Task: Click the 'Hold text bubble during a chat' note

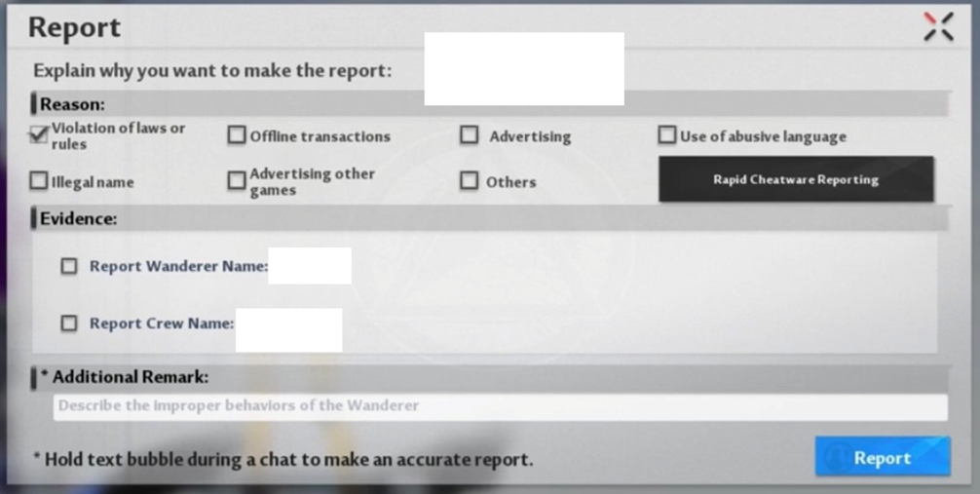Action: click(283, 460)
